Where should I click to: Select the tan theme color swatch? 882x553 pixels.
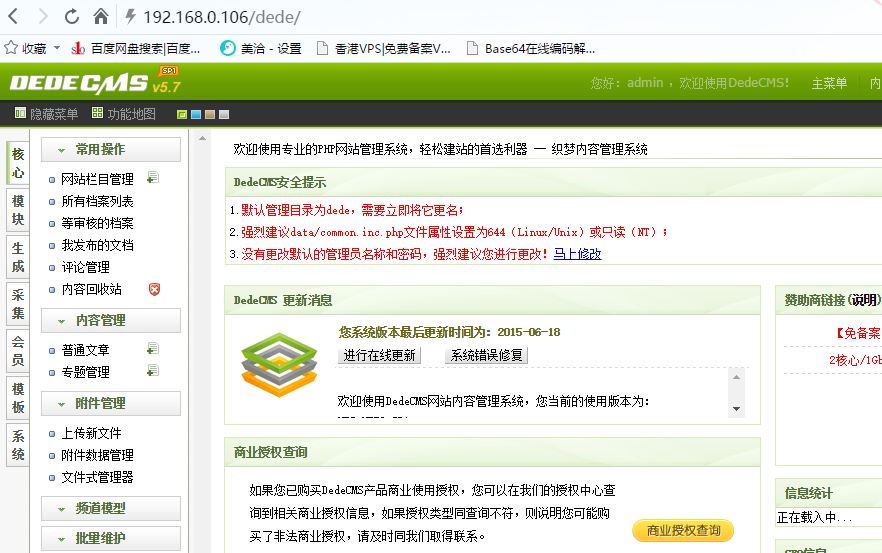click(x=210, y=115)
